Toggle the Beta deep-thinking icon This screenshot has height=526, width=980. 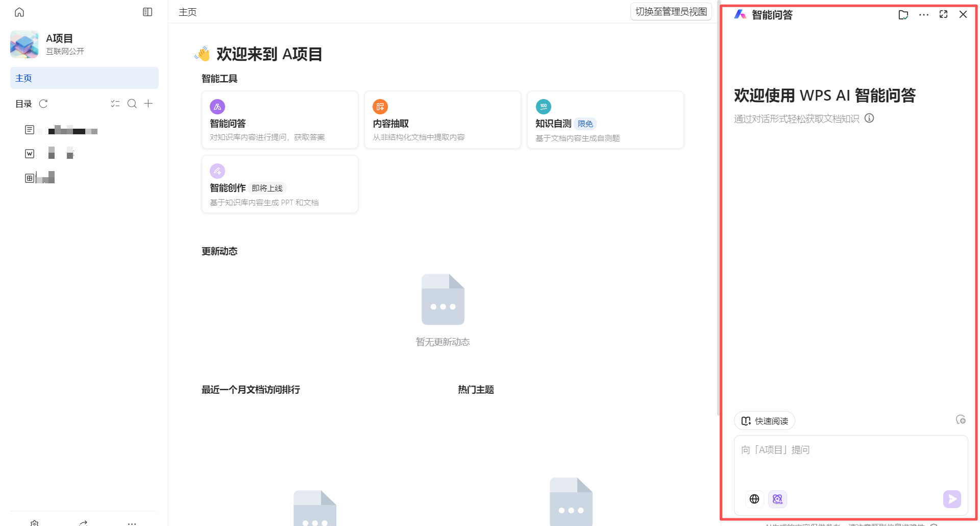(x=777, y=499)
